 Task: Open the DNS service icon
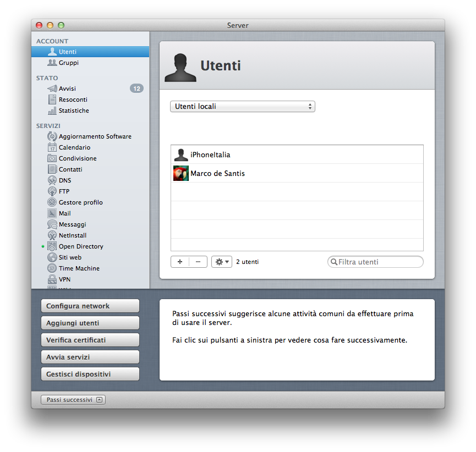coord(52,180)
